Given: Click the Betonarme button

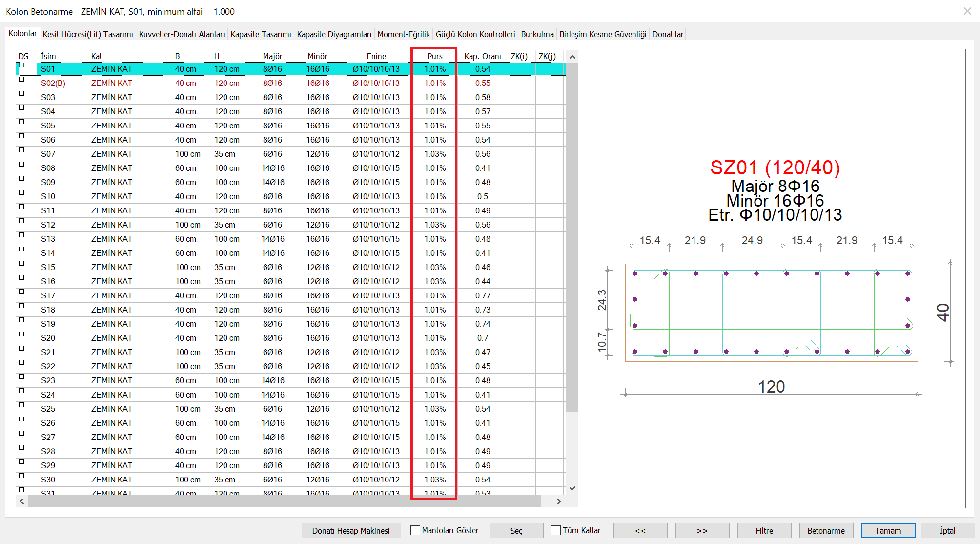Looking at the screenshot, I should pos(826,531).
